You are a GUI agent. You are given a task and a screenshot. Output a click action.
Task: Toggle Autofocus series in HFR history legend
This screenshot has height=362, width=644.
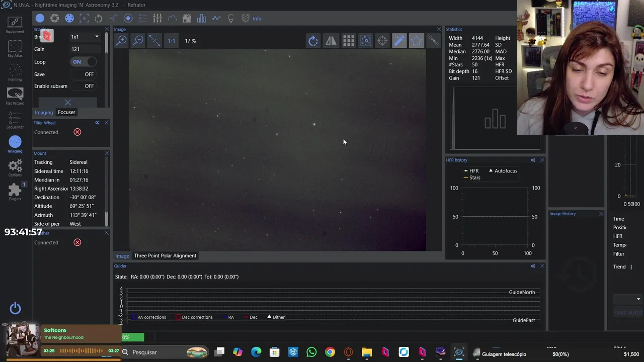point(503,171)
